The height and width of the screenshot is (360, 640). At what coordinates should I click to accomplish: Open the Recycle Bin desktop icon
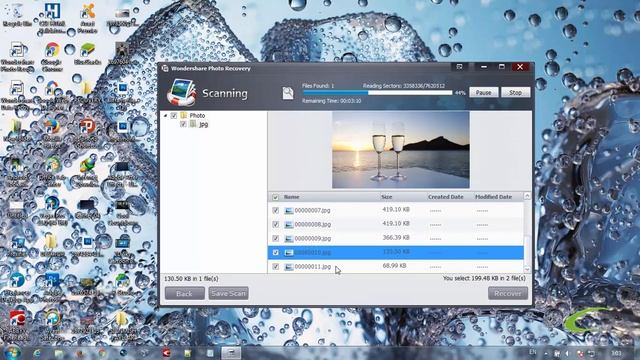tap(17, 16)
